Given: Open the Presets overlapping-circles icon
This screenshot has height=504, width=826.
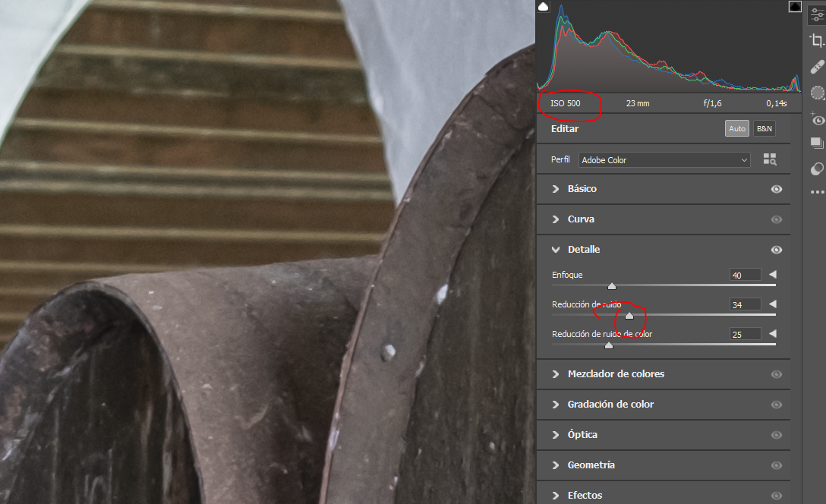Looking at the screenshot, I should [817, 169].
